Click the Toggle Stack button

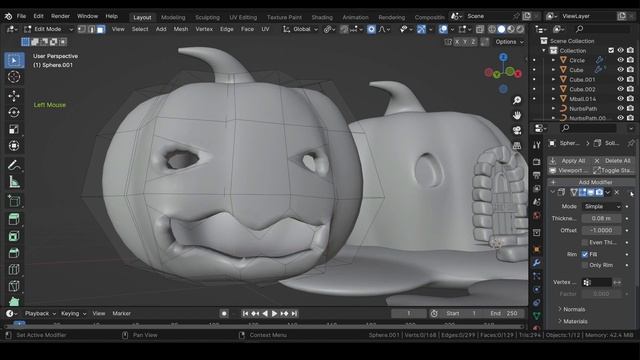coord(613,170)
